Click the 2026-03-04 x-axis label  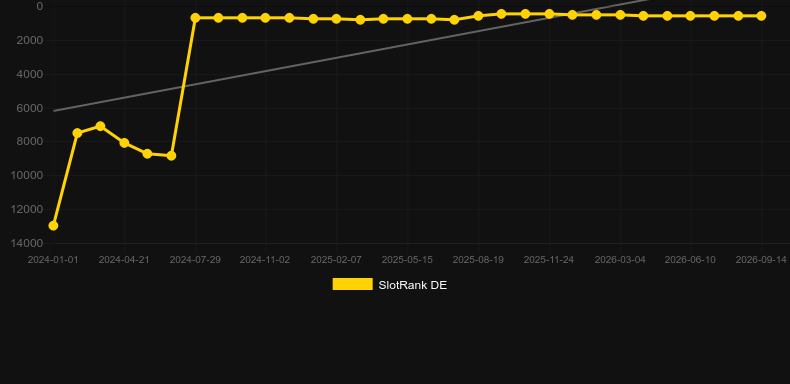click(x=620, y=260)
